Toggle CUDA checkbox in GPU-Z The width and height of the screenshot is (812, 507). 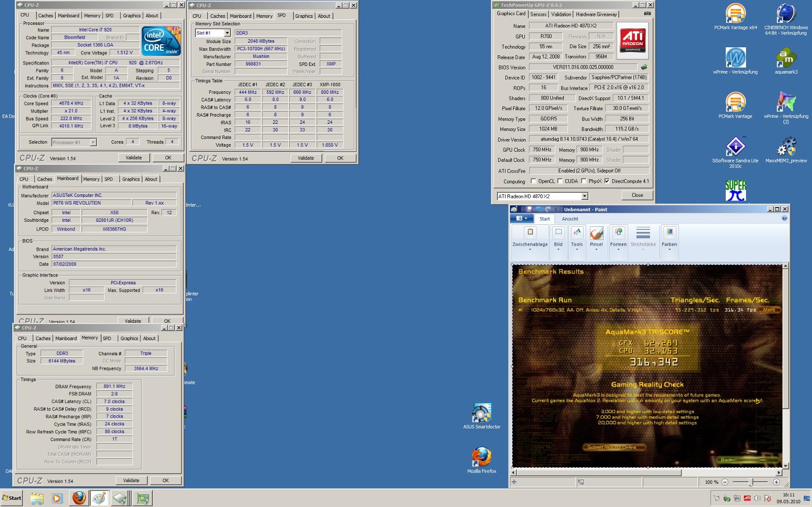[x=560, y=181]
